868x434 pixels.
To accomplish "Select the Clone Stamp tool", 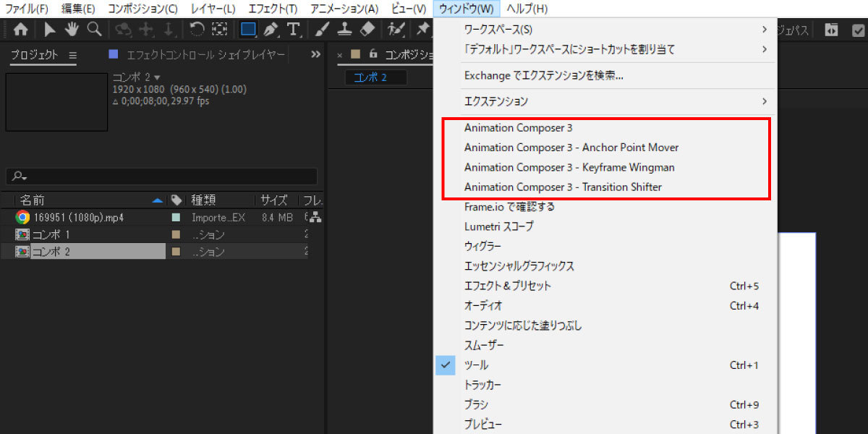I will 345,30.
